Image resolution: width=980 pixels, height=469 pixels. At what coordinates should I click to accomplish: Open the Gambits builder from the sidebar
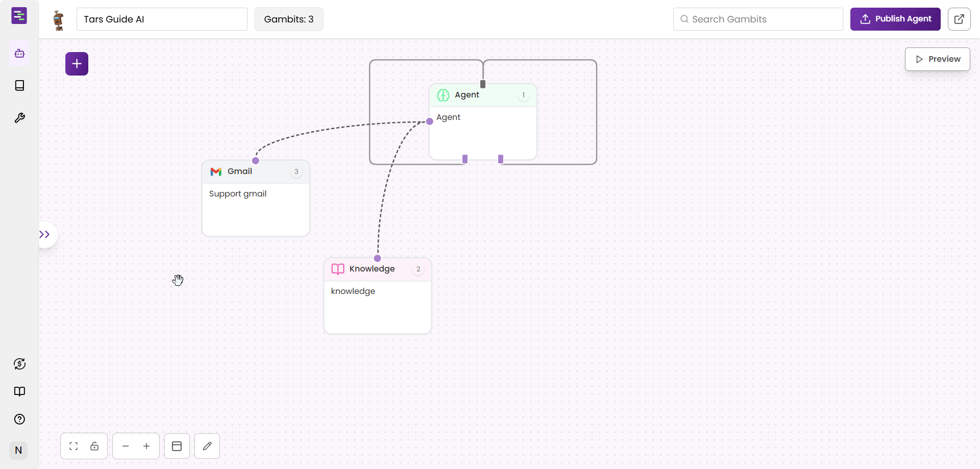19,53
